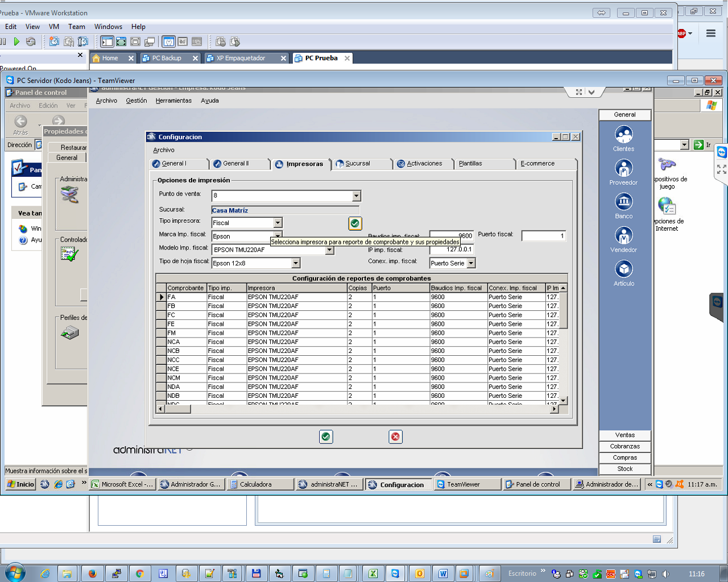
Task: Click the Windows Inicio start button
Action: pos(21,484)
